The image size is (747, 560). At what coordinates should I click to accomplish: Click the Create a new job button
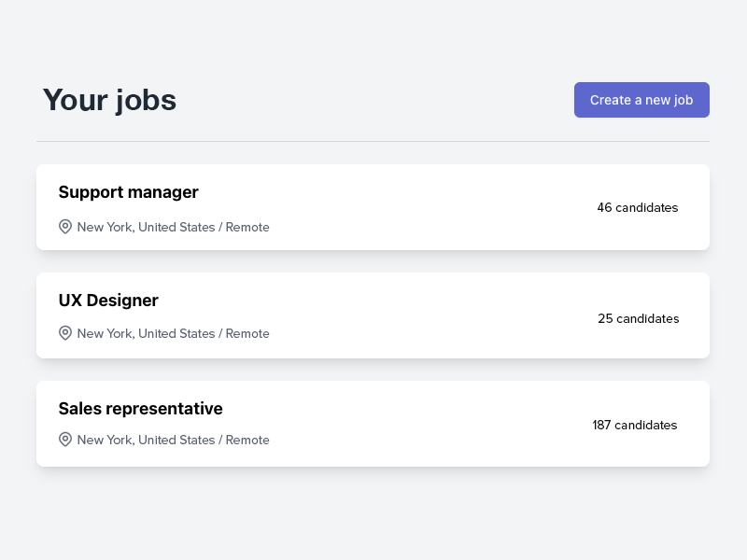point(641,100)
